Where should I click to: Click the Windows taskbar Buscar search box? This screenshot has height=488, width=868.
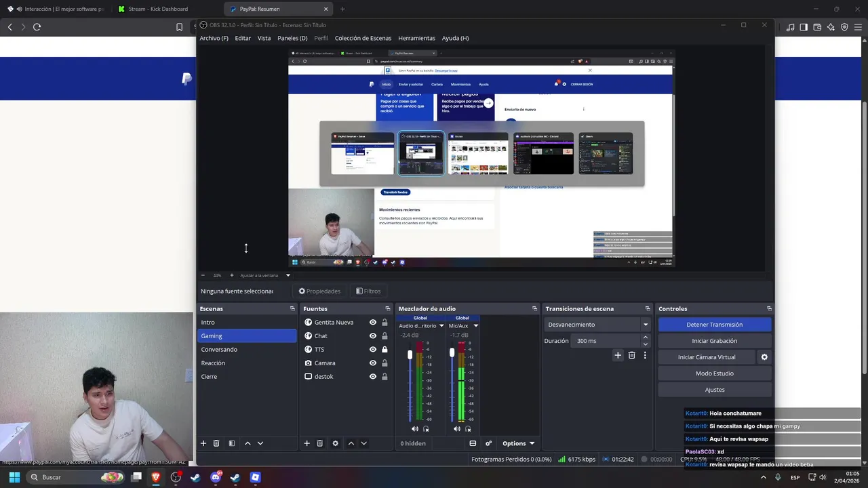(x=75, y=477)
